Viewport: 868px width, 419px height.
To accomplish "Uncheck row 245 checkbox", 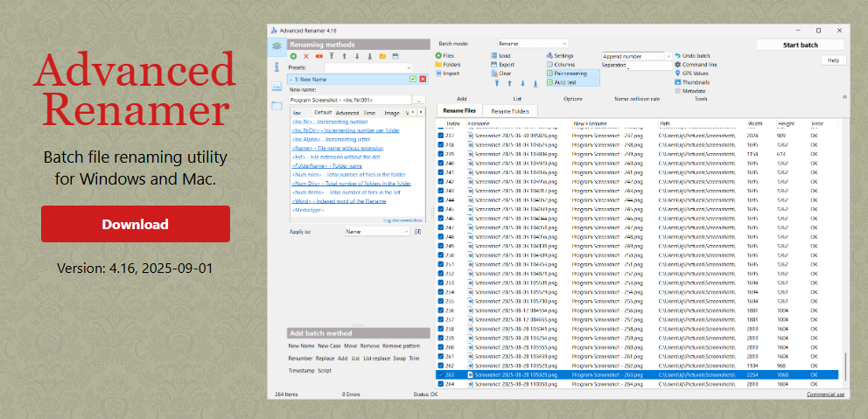I will click(x=441, y=209).
